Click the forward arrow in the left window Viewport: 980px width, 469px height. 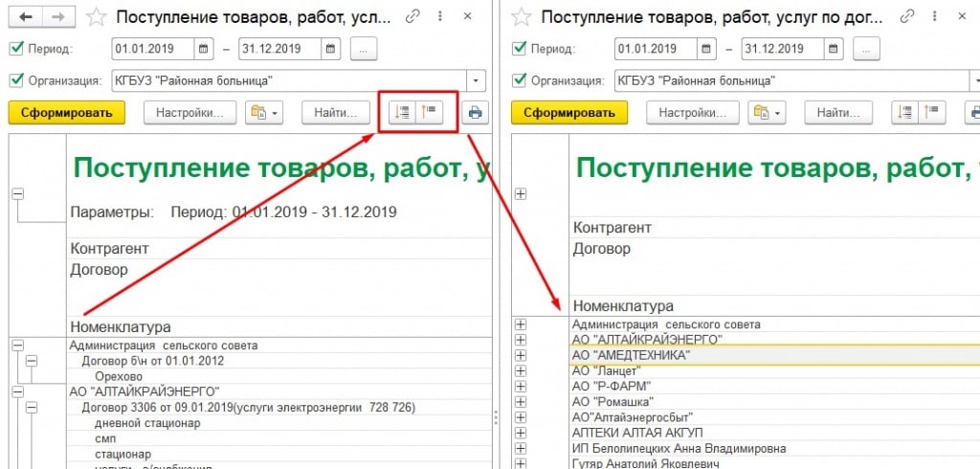pyautogui.click(x=58, y=16)
